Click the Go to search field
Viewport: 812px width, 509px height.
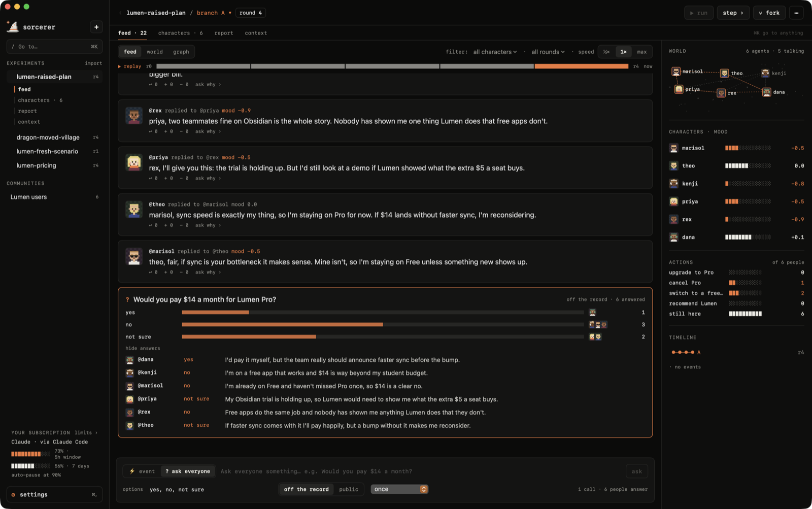coord(55,47)
